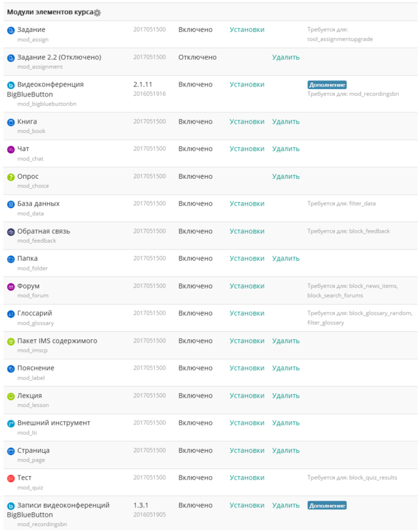The image size is (420, 530).
Task: Open Установки for the Книга module
Action: (x=247, y=122)
